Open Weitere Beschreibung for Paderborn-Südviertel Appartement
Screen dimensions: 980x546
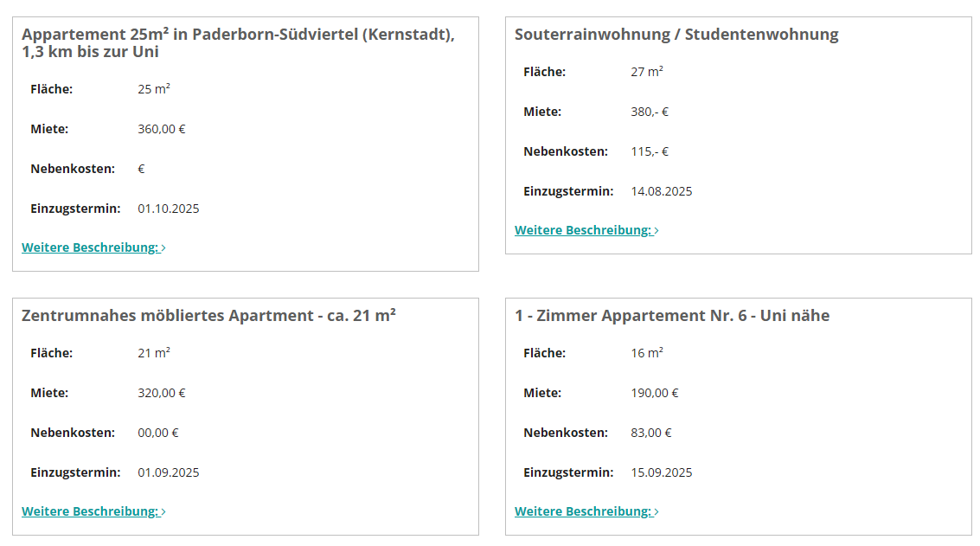click(90, 247)
